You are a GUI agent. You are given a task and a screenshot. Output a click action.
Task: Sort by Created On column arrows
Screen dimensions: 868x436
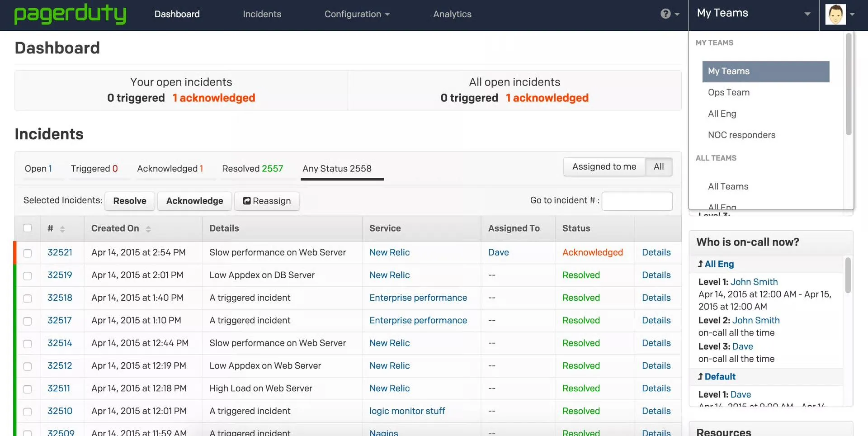(x=148, y=229)
